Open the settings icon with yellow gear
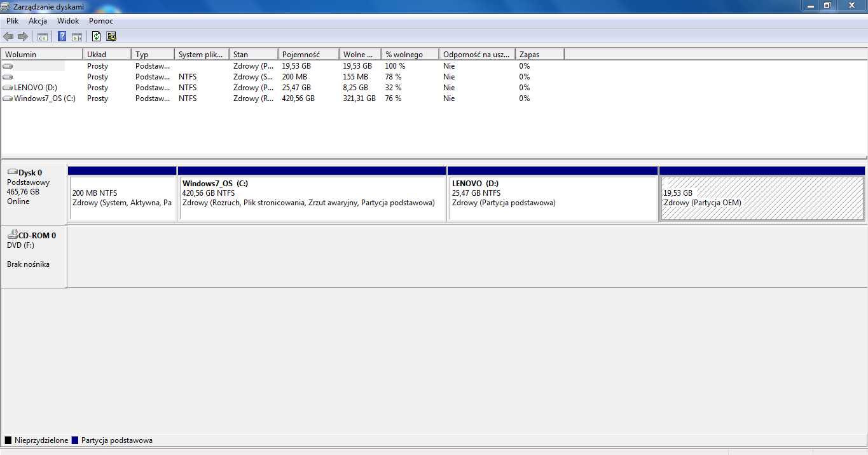The image size is (868, 455). pos(111,36)
